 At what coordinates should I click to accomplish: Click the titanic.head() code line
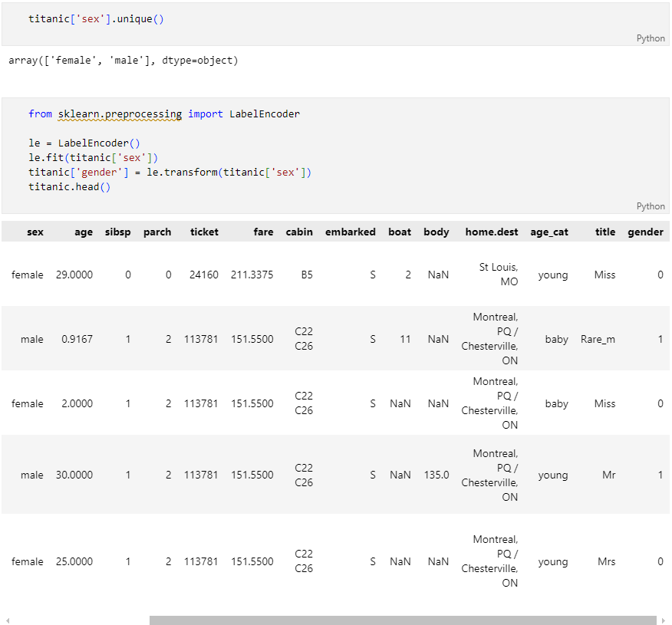click(70, 187)
